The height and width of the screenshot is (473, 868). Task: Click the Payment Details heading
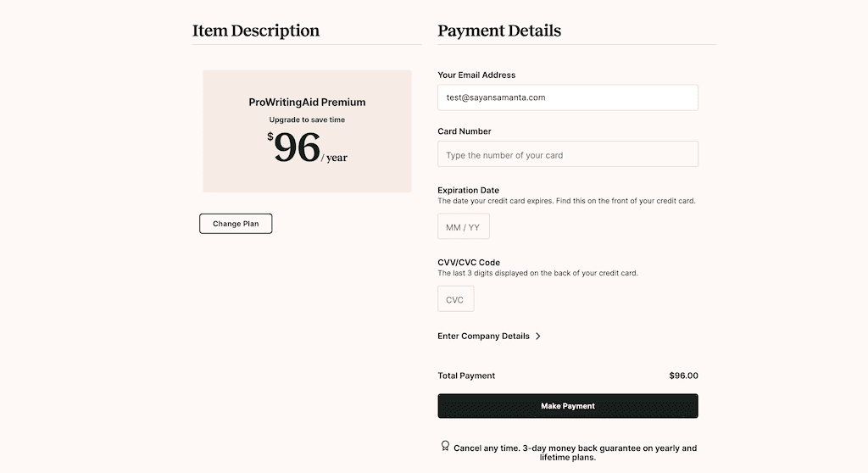(498, 31)
